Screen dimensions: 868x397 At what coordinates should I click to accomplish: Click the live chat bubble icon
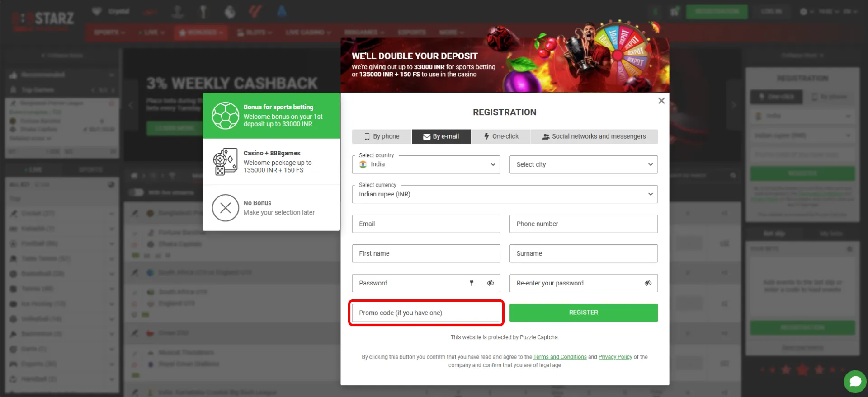(855, 382)
